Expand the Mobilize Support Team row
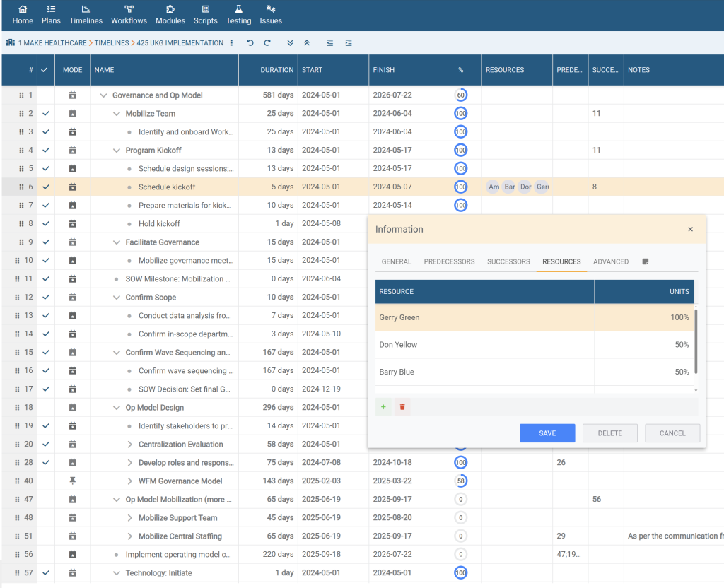Viewport: 724px width, 588px height. [x=130, y=518]
